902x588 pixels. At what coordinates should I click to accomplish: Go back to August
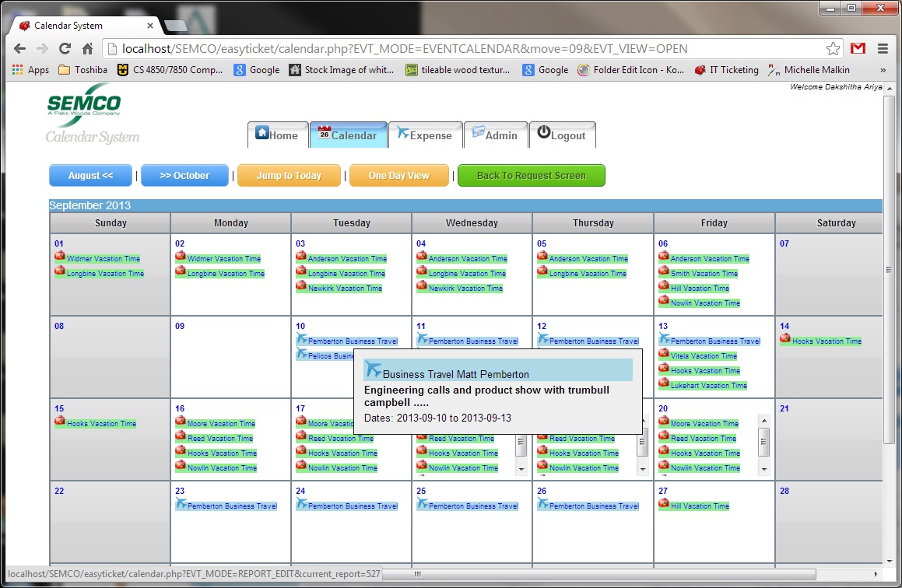[90, 176]
